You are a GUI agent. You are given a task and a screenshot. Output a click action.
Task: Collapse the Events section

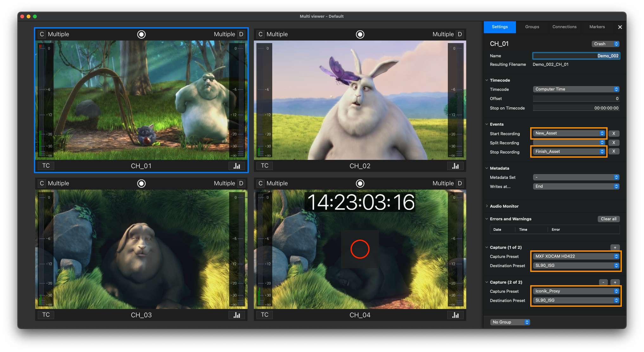[487, 124]
